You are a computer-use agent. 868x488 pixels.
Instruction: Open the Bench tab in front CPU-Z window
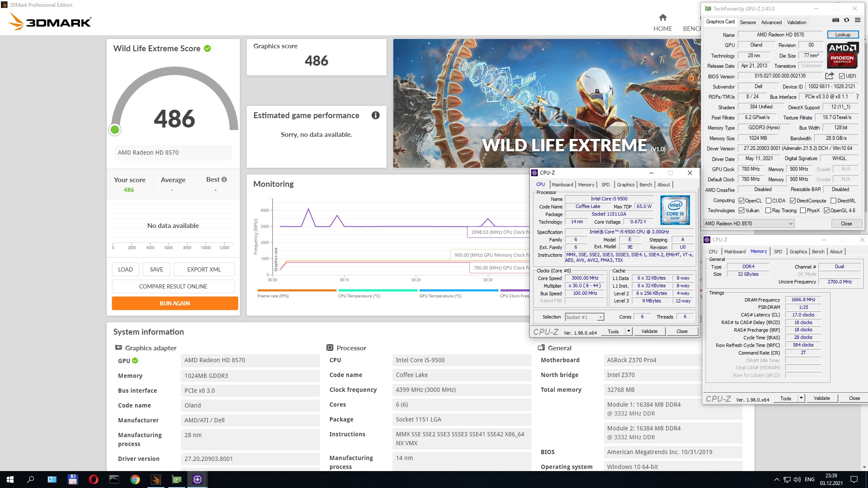point(645,185)
